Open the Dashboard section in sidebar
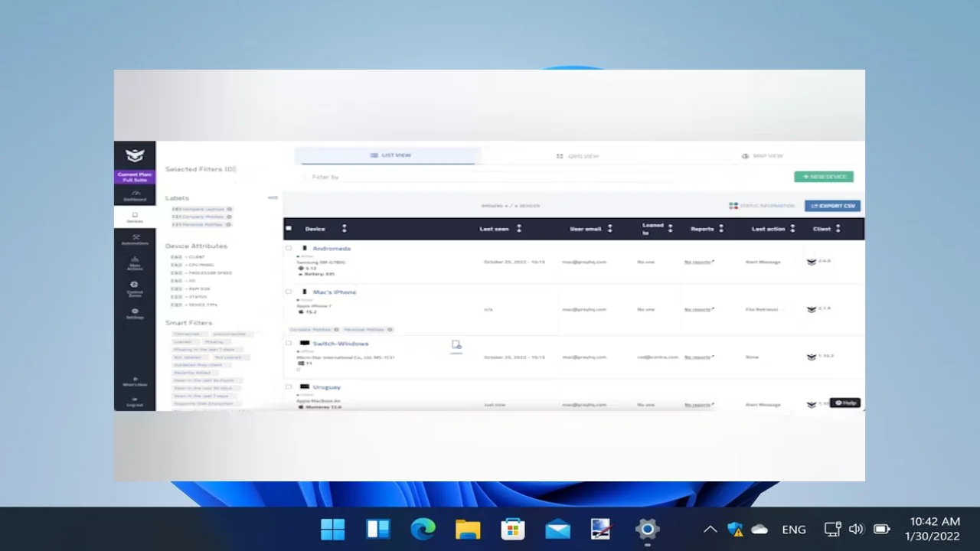The height and width of the screenshot is (551, 980). [x=135, y=196]
